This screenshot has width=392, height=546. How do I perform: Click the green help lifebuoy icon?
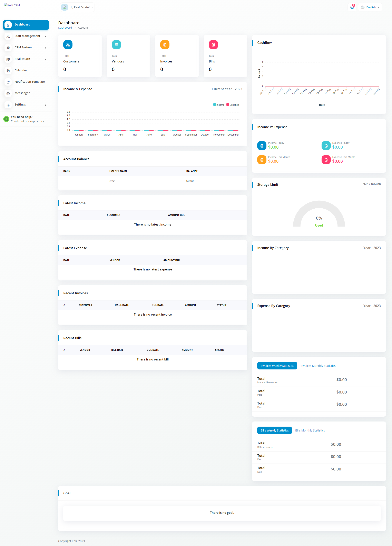pyautogui.click(x=6, y=119)
